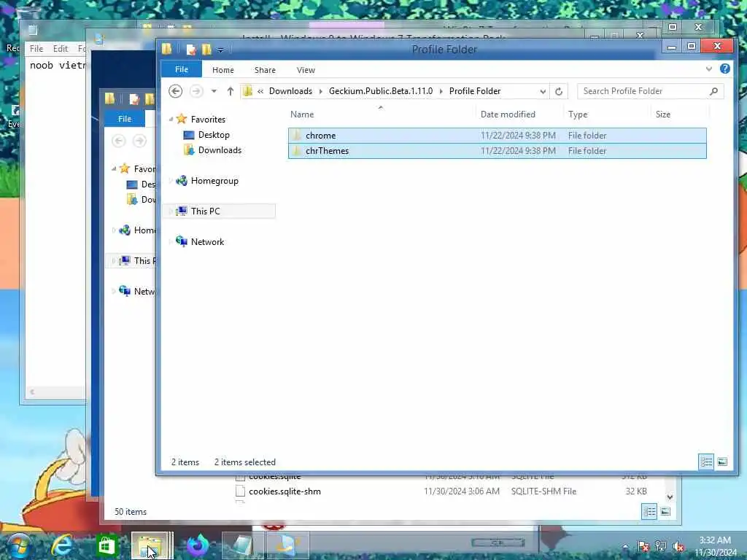Click details view icon in back Explorer window
The image size is (747, 560).
click(x=649, y=511)
